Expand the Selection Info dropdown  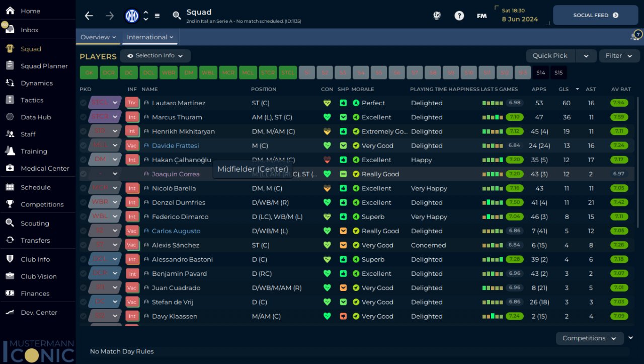click(x=155, y=56)
